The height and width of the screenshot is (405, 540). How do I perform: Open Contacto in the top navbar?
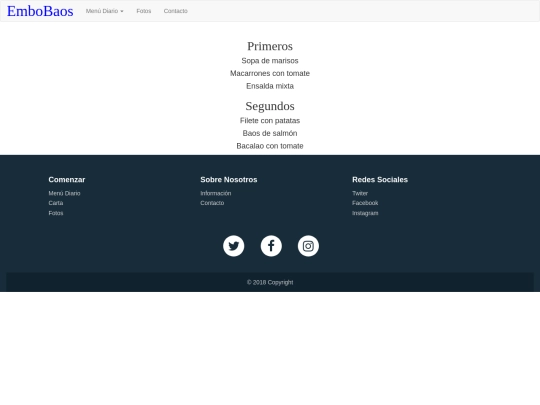tap(176, 11)
